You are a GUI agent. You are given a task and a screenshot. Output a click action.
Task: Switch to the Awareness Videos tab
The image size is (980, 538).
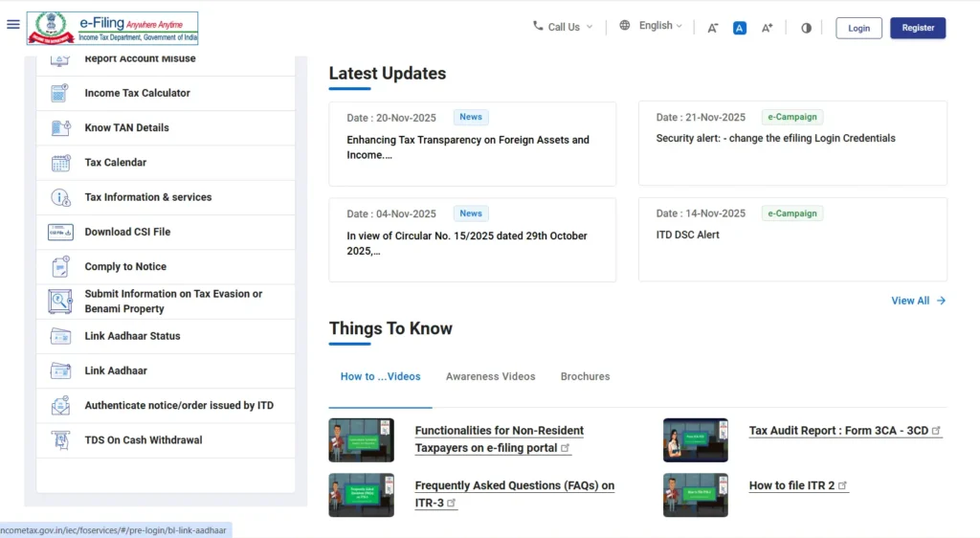490,376
